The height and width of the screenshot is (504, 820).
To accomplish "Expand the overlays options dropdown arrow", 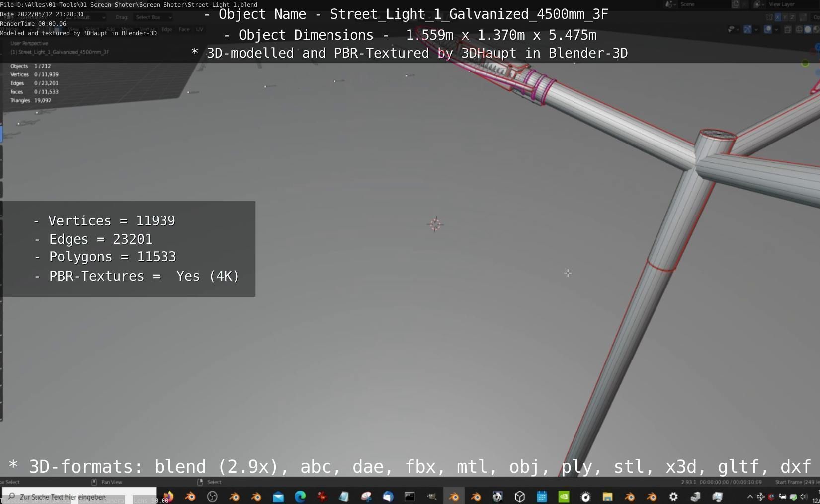I will (x=776, y=29).
